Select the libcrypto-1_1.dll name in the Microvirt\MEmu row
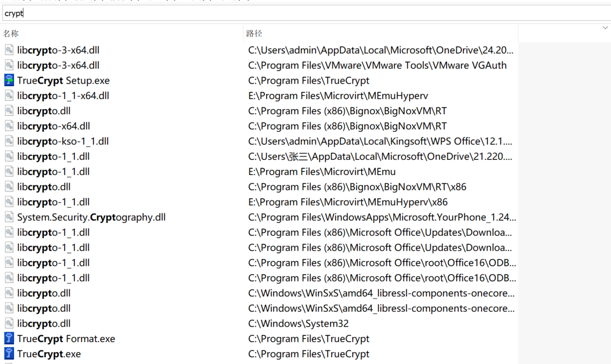611x364 pixels. [x=54, y=172]
